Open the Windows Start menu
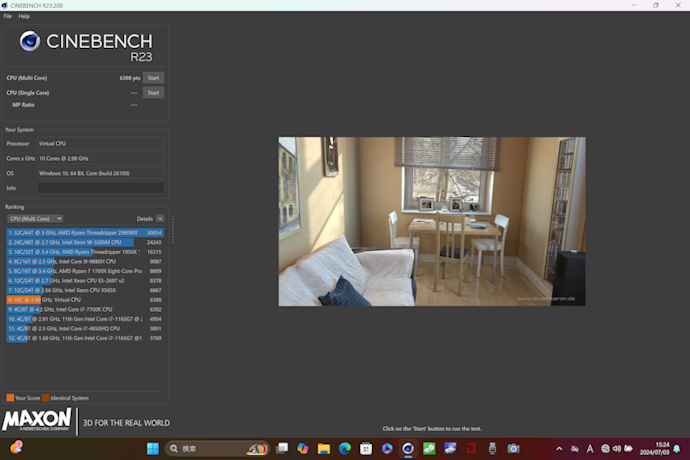The width and height of the screenshot is (690, 460). point(153,449)
